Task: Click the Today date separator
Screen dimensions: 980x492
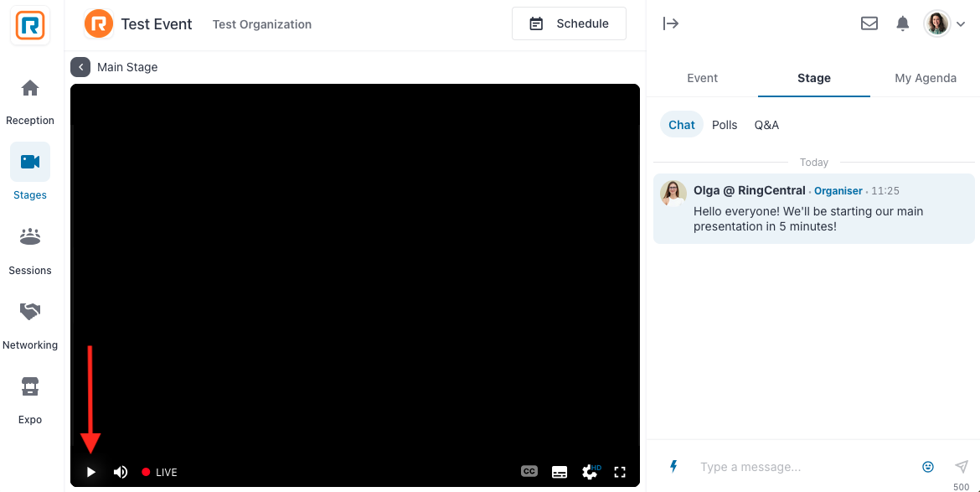Action: click(814, 163)
